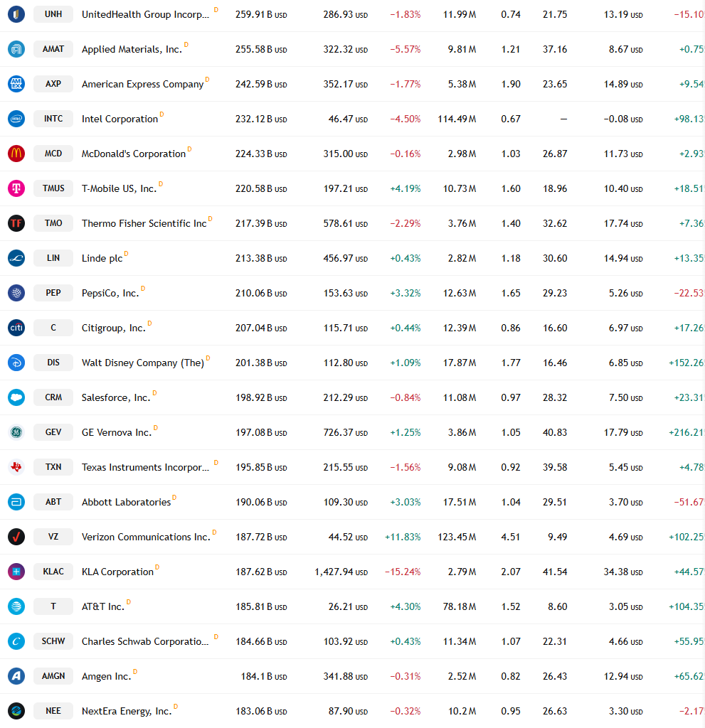Viewport: 705px width, 728px height.
Task: Open the TMUS ticker badge
Action: (53, 188)
